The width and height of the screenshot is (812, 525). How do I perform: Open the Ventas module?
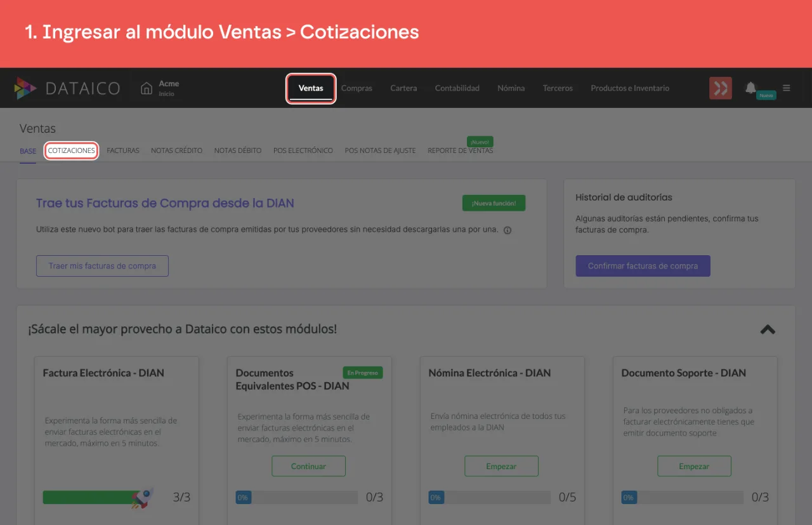[x=311, y=88]
